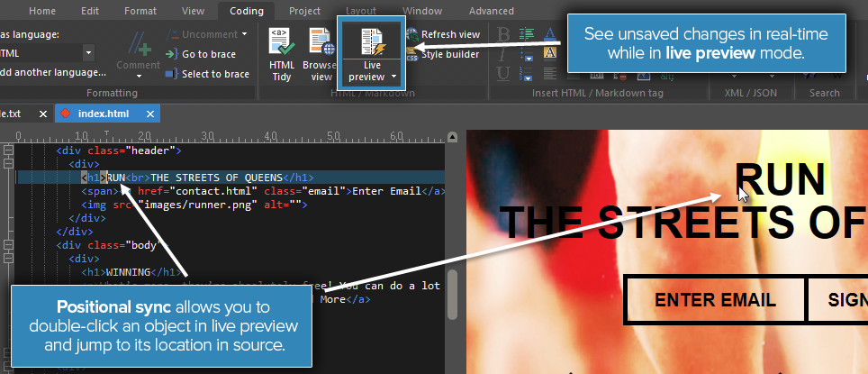Click the WINNING heading text in code

128,272
